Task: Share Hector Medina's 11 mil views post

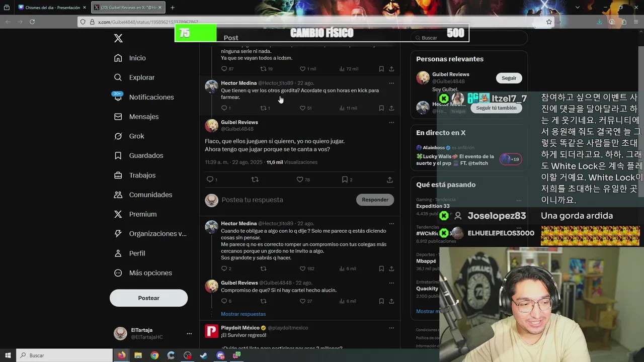Action: coord(391,108)
